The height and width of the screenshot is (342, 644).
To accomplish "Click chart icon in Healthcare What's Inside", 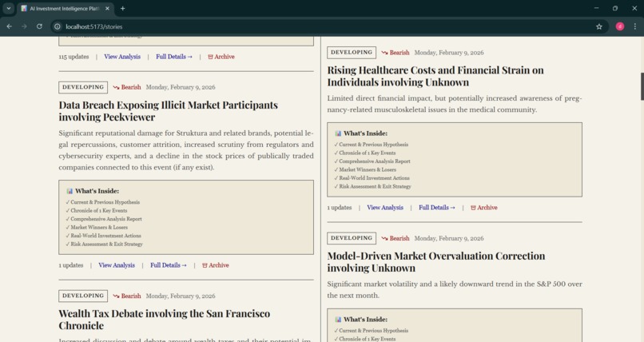I will pyautogui.click(x=338, y=133).
